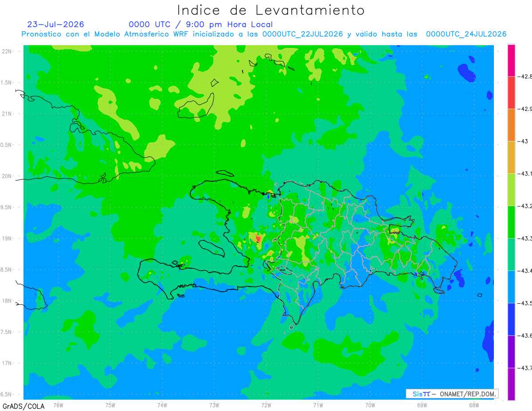
Task: Pick the violet swatch below -43.6
Action: click(511, 351)
